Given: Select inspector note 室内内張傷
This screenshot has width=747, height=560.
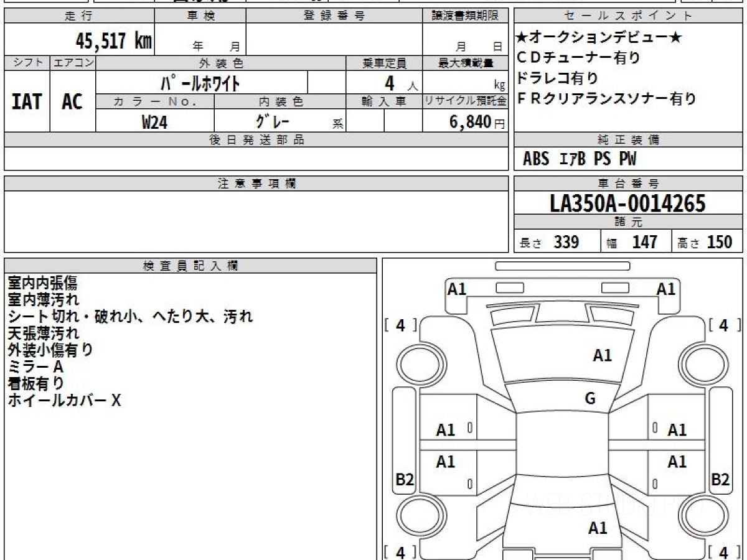Looking at the screenshot, I should coord(43,283).
